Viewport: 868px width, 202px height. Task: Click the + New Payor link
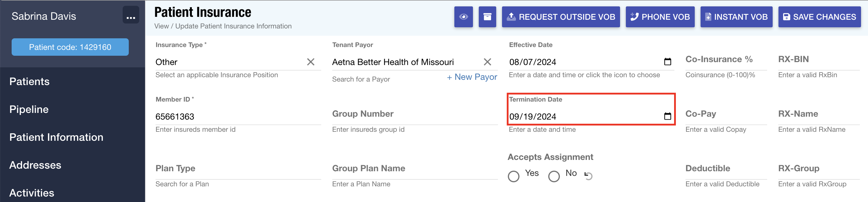(x=472, y=77)
